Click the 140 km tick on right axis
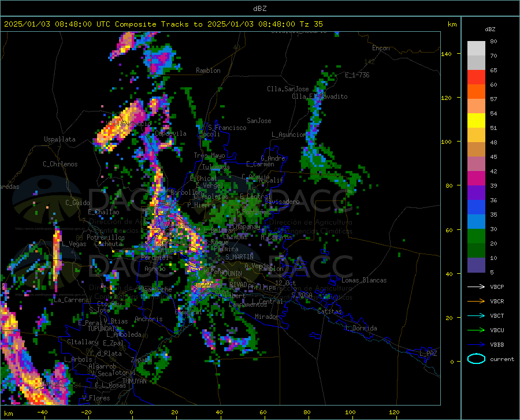 tap(446, 54)
